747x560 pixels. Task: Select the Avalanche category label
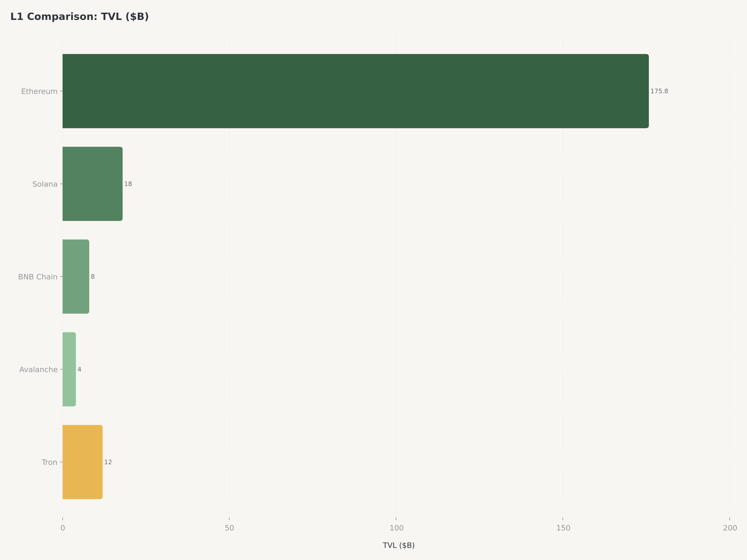(x=39, y=370)
